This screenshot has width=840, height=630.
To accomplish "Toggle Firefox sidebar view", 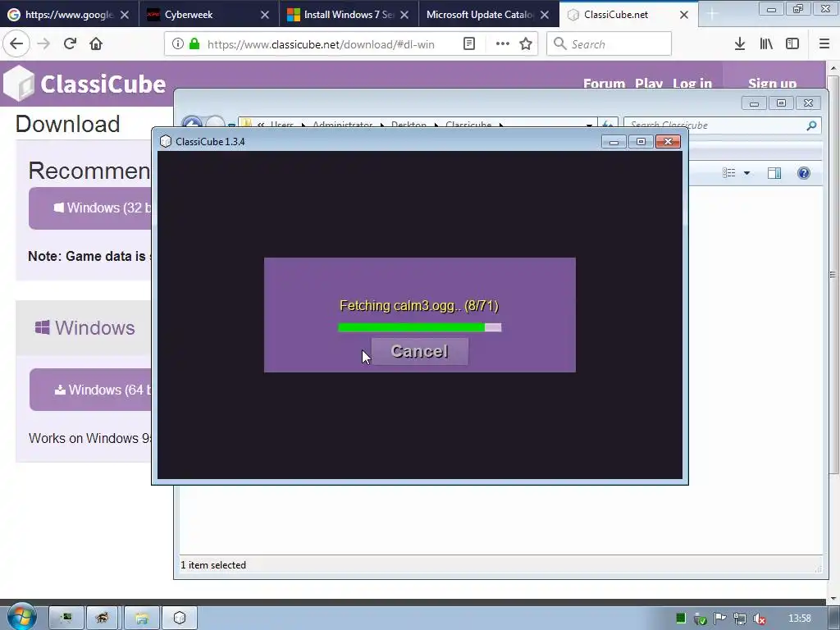I will click(x=792, y=44).
